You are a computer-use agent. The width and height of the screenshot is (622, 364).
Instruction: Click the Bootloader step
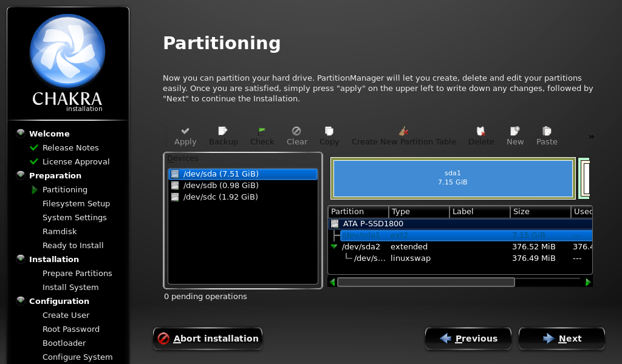pos(64,343)
